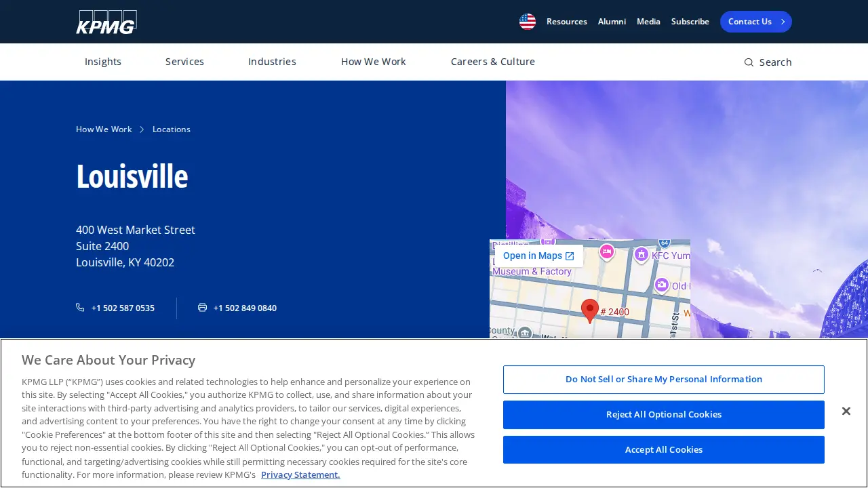Open the How We Work menu
The height and width of the screenshot is (488, 868).
(x=374, y=62)
